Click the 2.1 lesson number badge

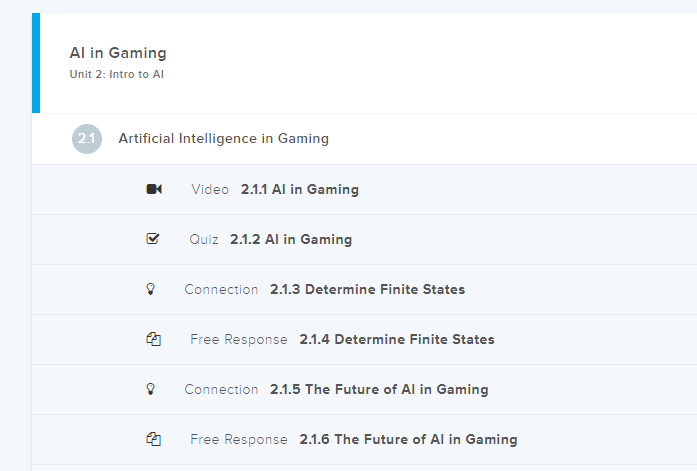(x=87, y=139)
